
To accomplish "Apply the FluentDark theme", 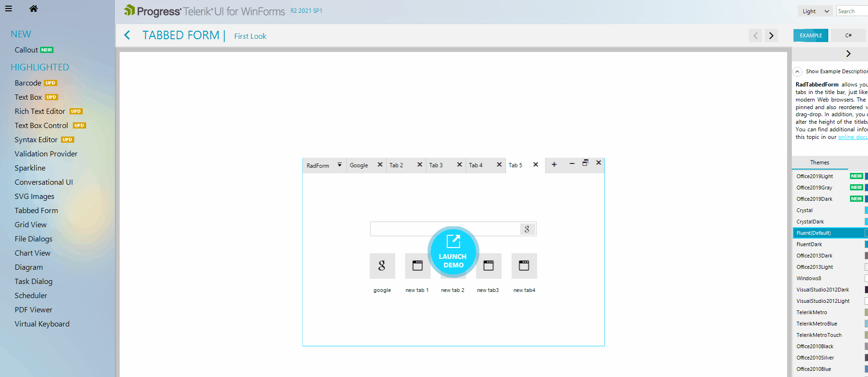I will 830,244.
